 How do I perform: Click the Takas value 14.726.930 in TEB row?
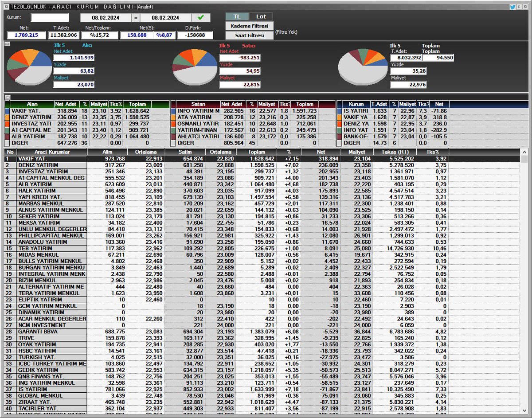pyautogui.click(x=394, y=248)
